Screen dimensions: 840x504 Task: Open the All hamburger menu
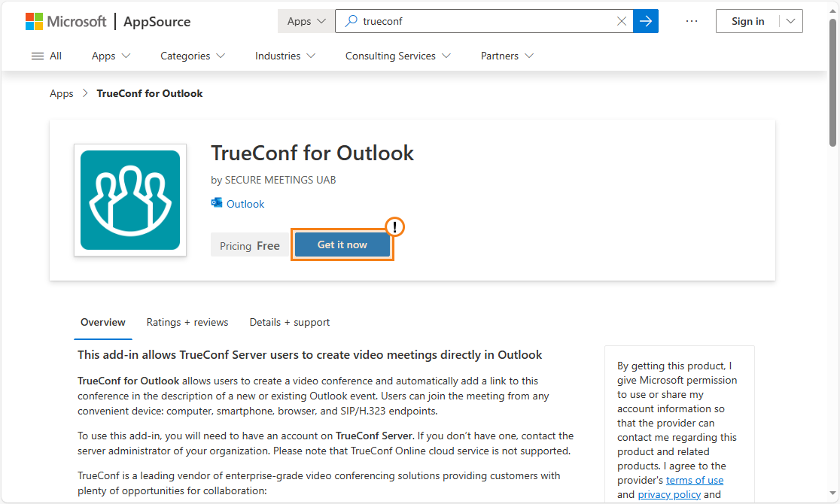(46, 56)
